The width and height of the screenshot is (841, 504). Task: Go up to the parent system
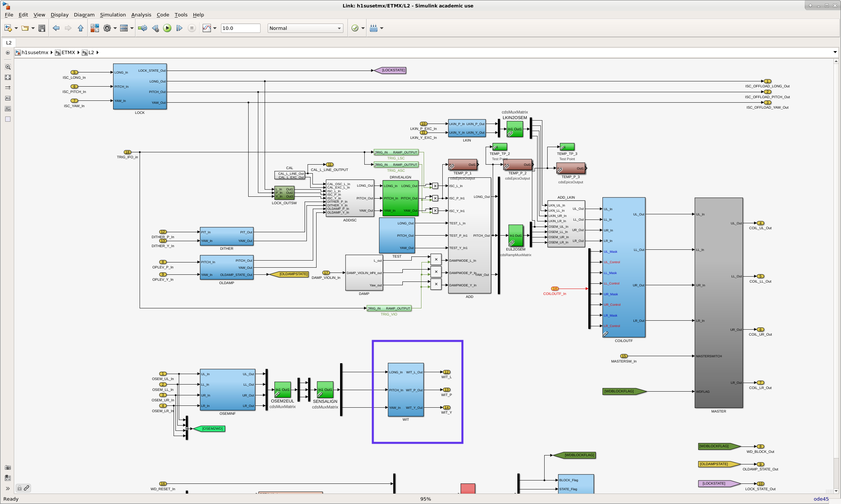tap(81, 28)
